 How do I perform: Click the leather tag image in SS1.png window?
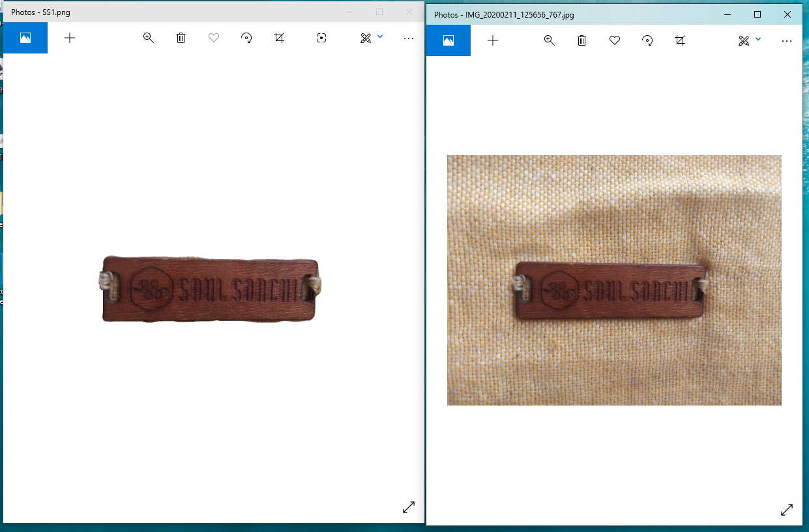[x=210, y=289]
